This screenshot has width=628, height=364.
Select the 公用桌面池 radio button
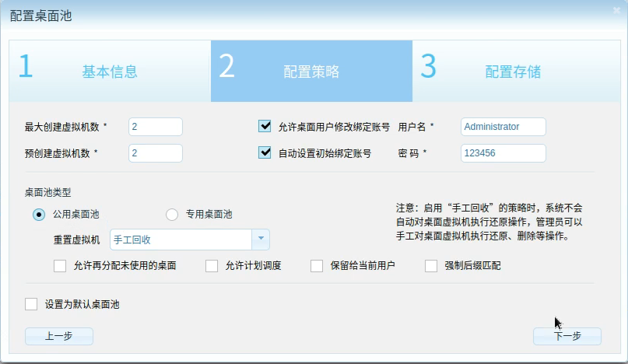point(39,215)
